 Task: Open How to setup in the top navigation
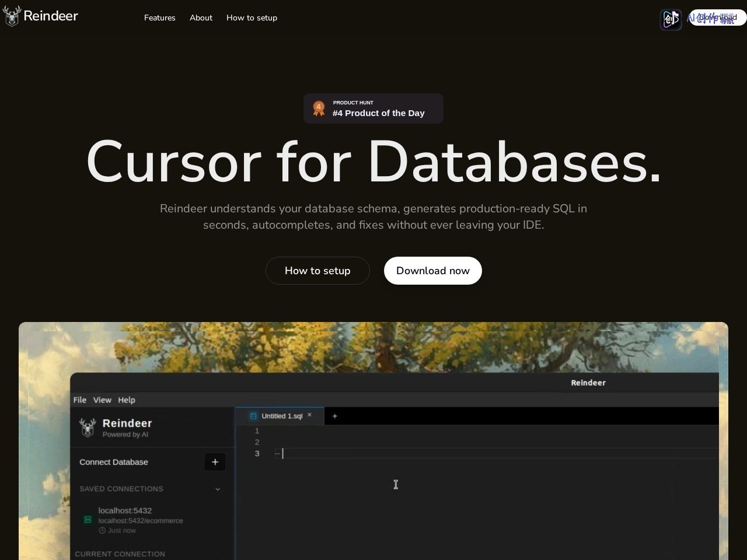click(252, 17)
